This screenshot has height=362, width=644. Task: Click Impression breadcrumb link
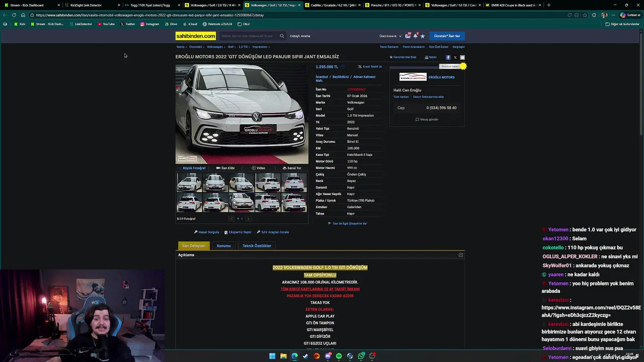260,47
